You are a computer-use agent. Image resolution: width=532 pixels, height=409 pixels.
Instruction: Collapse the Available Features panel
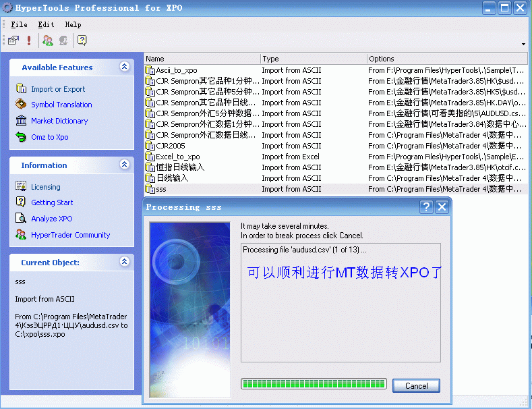pos(125,67)
